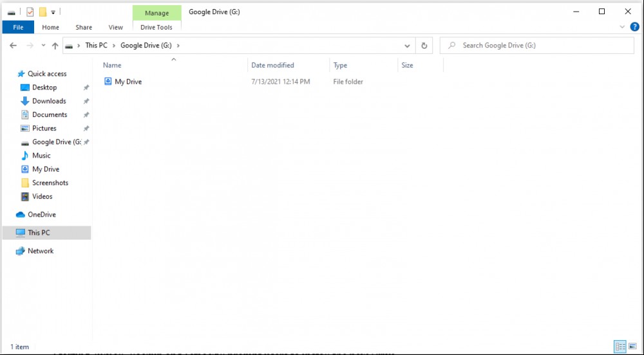Select the Manage contextual tab
The image size is (644, 355).
tap(157, 13)
